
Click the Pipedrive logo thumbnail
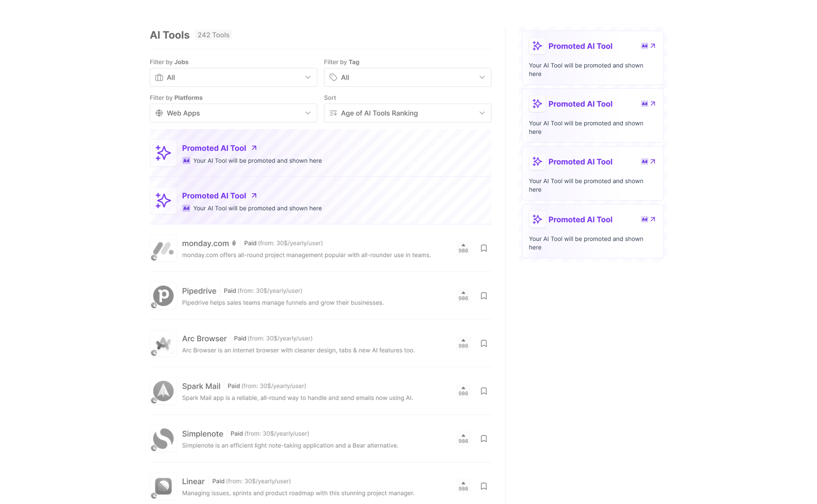(163, 296)
